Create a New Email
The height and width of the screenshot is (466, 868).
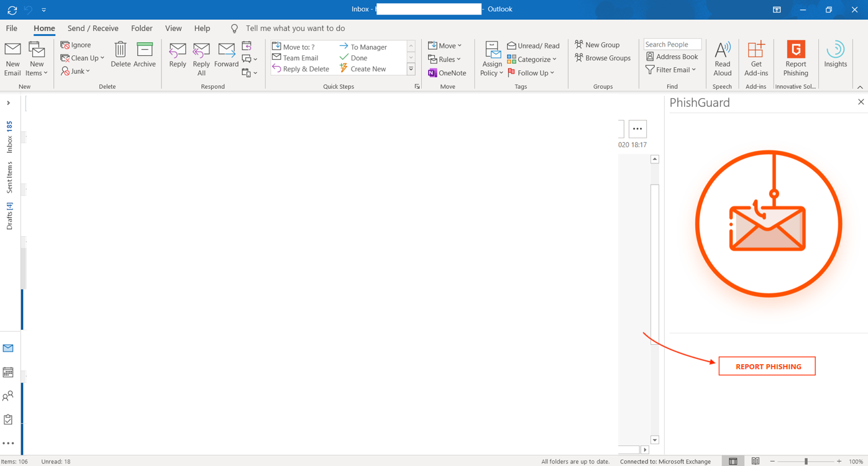(x=12, y=59)
